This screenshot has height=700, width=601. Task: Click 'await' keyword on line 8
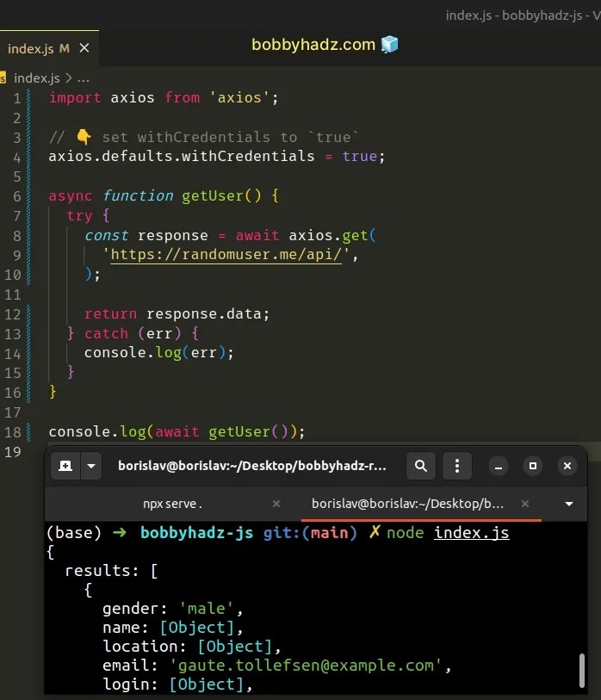pos(257,235)
